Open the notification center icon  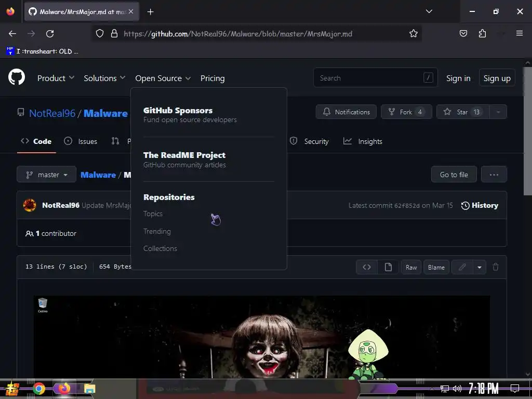(515, 389)
